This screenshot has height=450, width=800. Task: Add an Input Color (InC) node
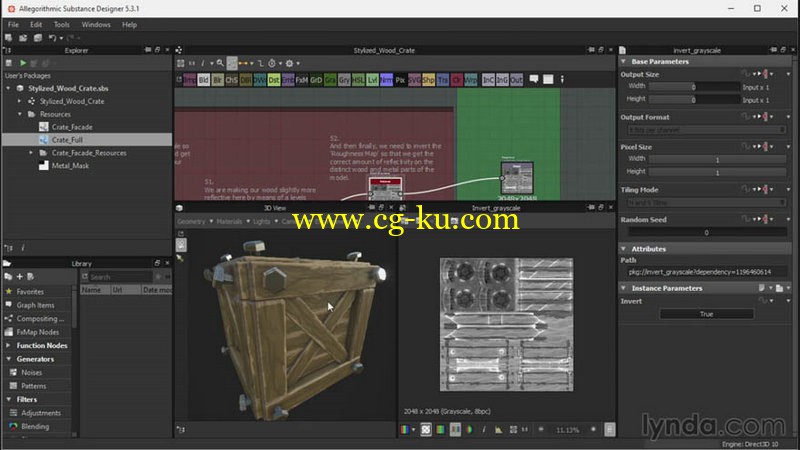point(488,80)
